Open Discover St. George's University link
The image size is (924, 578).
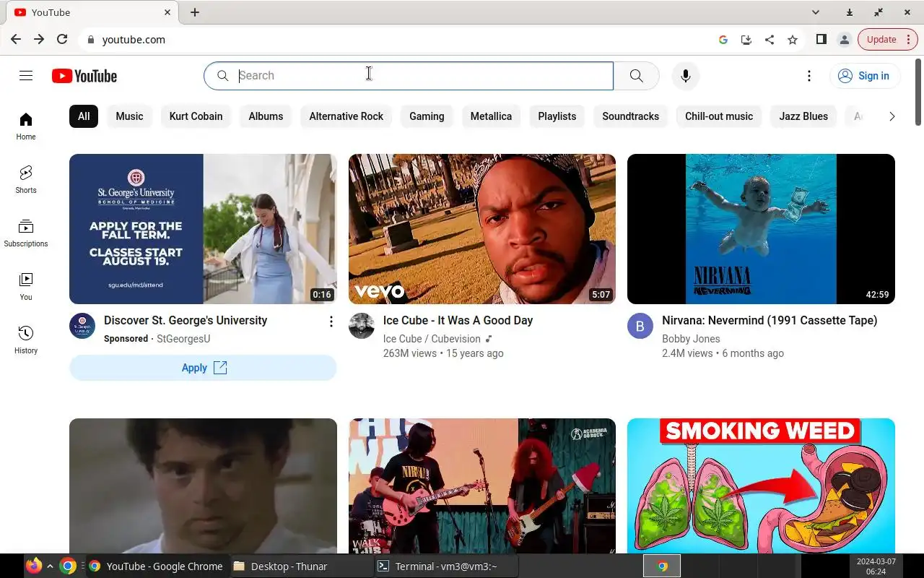[186, 321]
